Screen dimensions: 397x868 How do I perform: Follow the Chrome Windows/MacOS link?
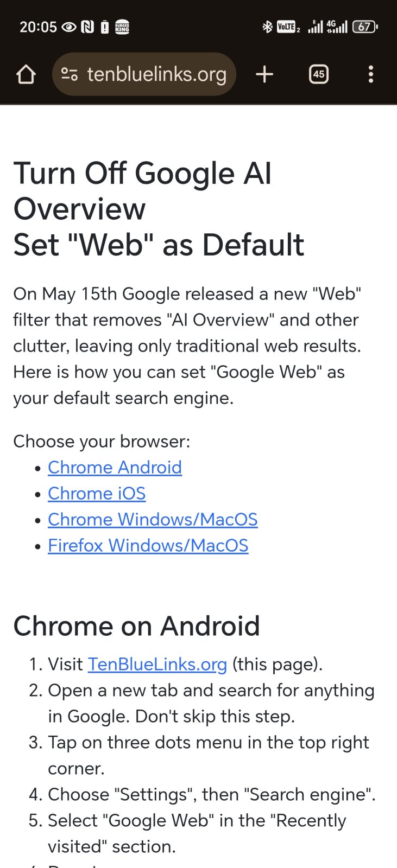(153, 519)
